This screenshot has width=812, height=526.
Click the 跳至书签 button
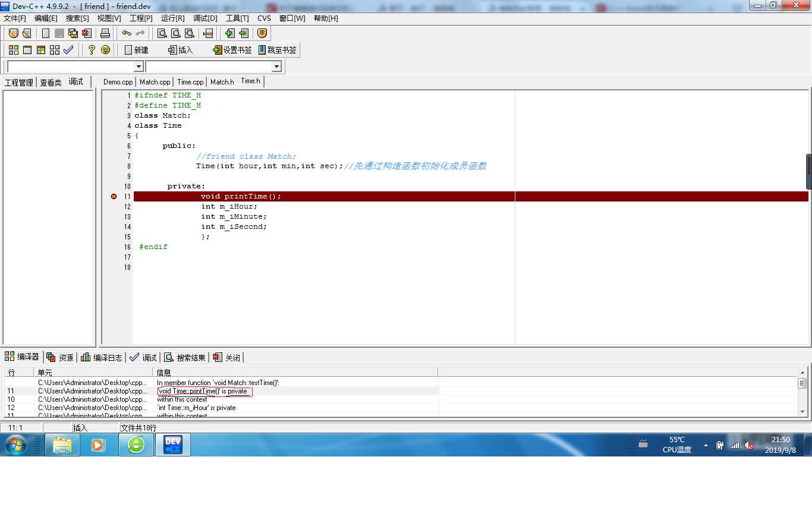tap(277, 50)
